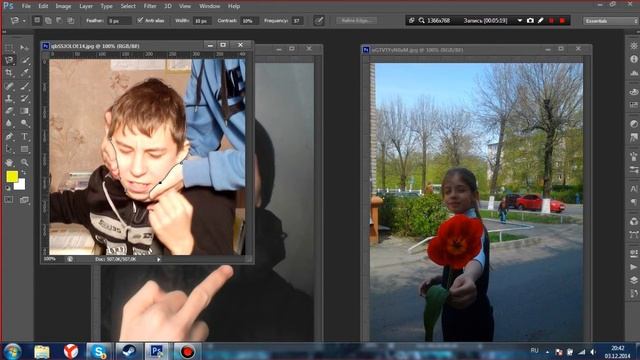The width and height of the screenshot is (640, 360).
Task: Select the Quick Selection tool
Action: click(24, 60)
